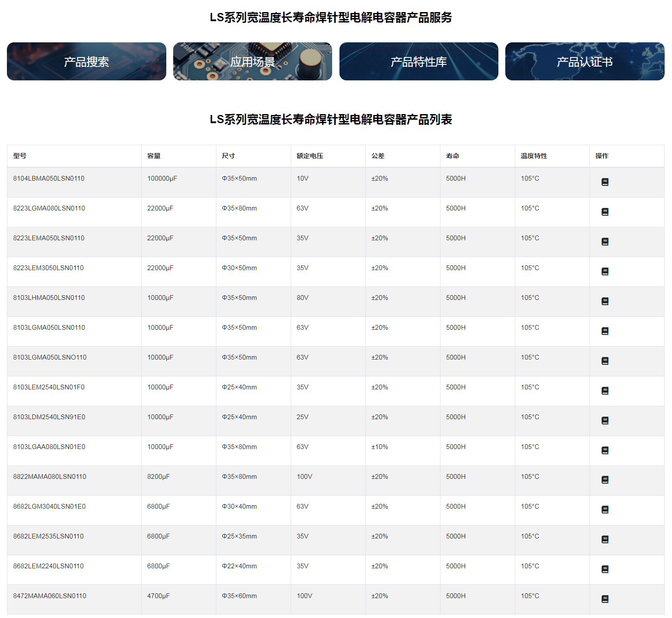Screen dimensions: 672x618
Task: Select model number 8682LGM3040LSN01E0
Action: tap(49, 507)
